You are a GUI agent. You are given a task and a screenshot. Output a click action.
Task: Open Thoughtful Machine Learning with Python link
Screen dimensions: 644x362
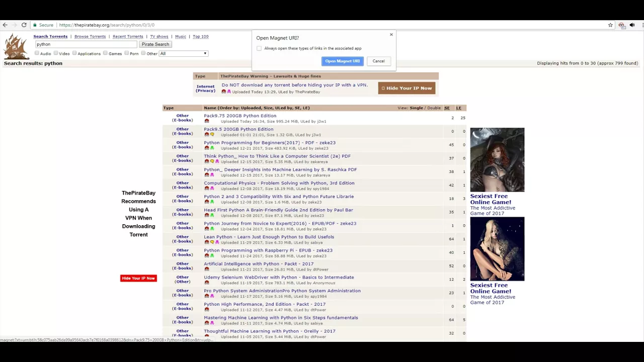click(270, 331)
